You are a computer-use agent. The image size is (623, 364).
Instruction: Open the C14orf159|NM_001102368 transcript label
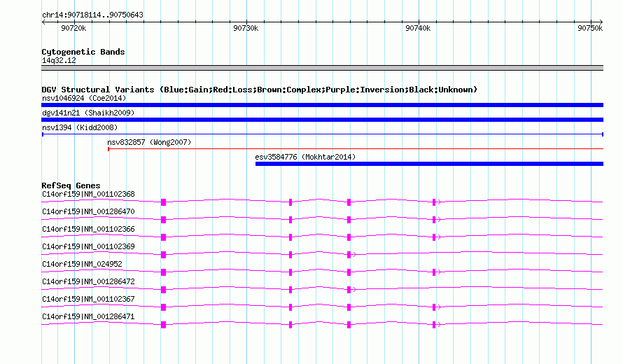(x=88, y=195)
